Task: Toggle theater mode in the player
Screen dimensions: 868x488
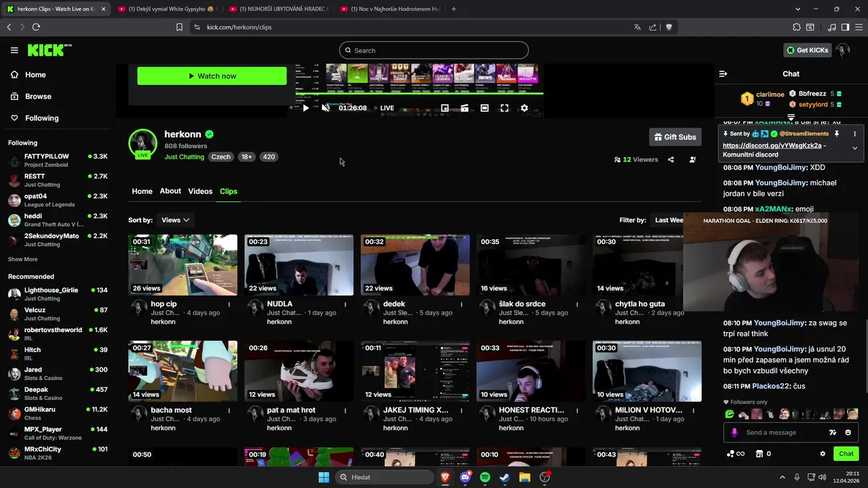Action: click(x=484, y=108)
